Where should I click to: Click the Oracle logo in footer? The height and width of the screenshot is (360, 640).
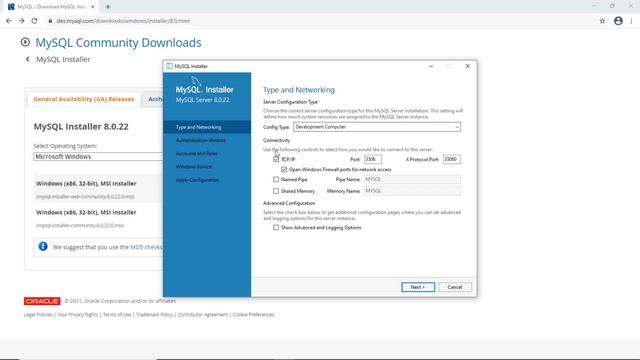coord(42,301)
